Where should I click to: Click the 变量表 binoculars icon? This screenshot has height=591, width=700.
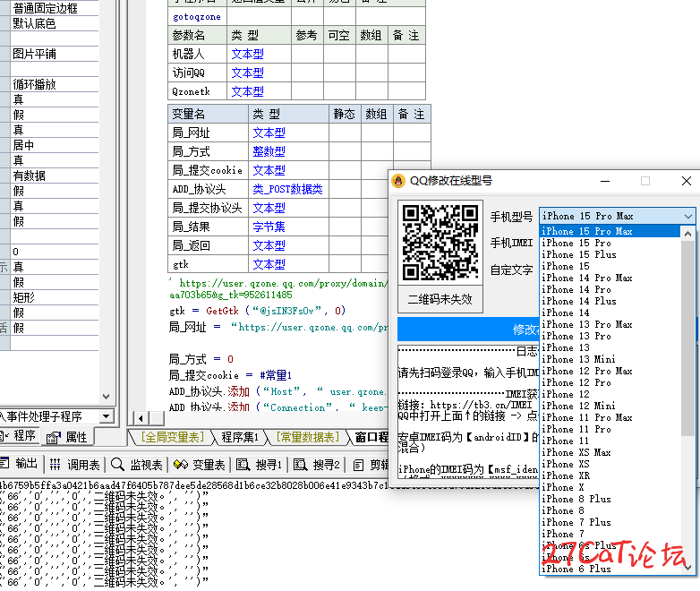tap(180, 465)
